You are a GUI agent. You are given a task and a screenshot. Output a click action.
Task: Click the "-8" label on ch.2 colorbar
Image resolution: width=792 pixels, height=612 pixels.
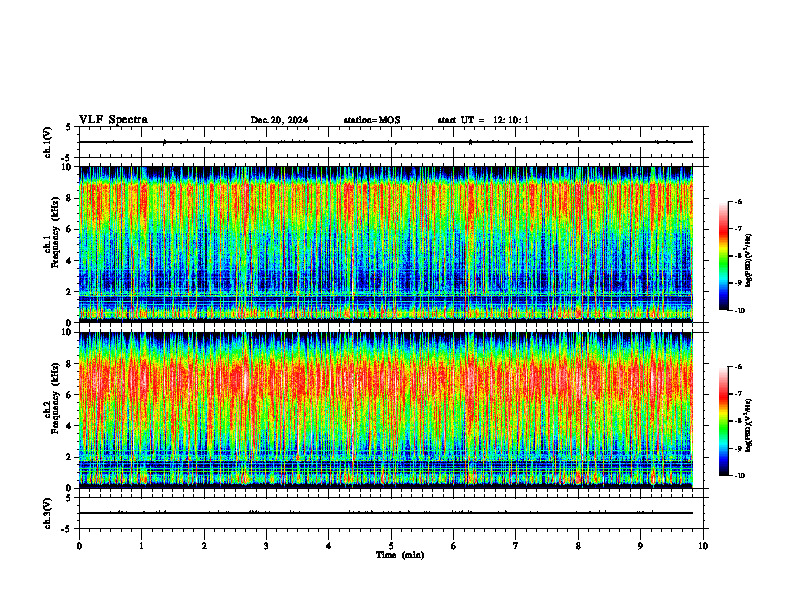coord(738,421)
